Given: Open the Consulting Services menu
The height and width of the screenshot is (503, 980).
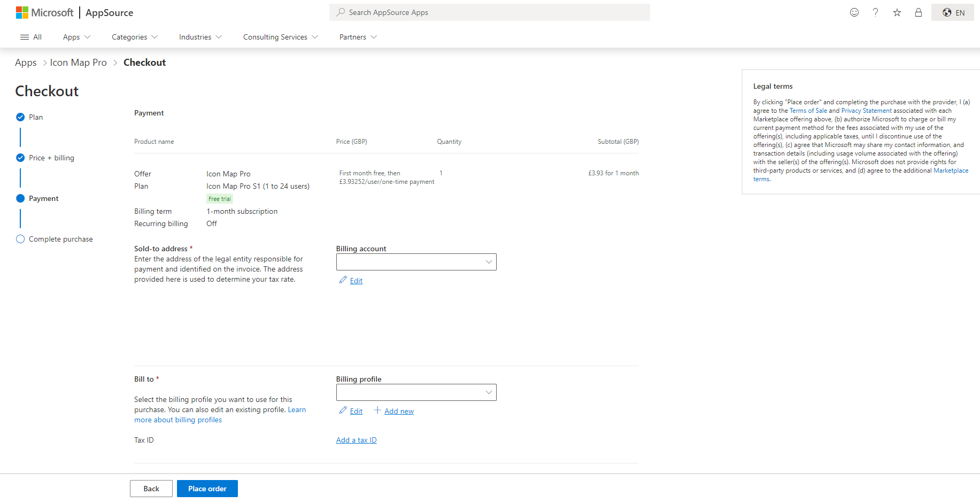Looking at the screenshot, I should click(280, 37).
